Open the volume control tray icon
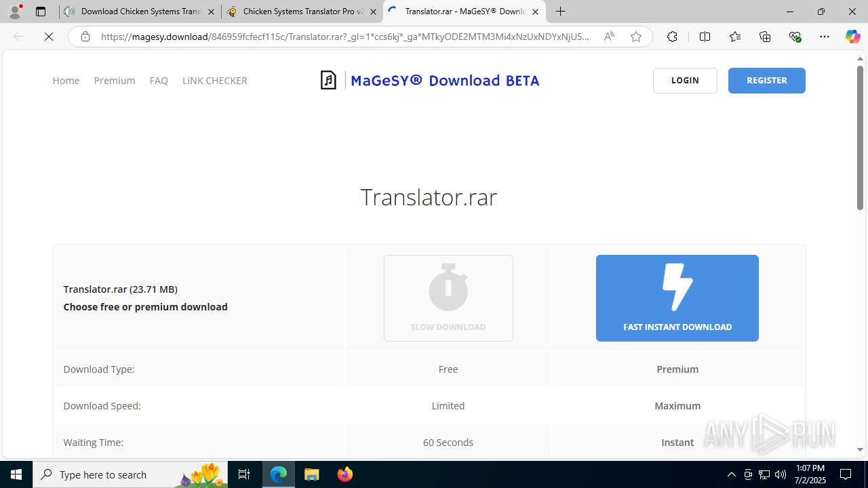This screenshot has height=488, width=868. pos(781,474)
